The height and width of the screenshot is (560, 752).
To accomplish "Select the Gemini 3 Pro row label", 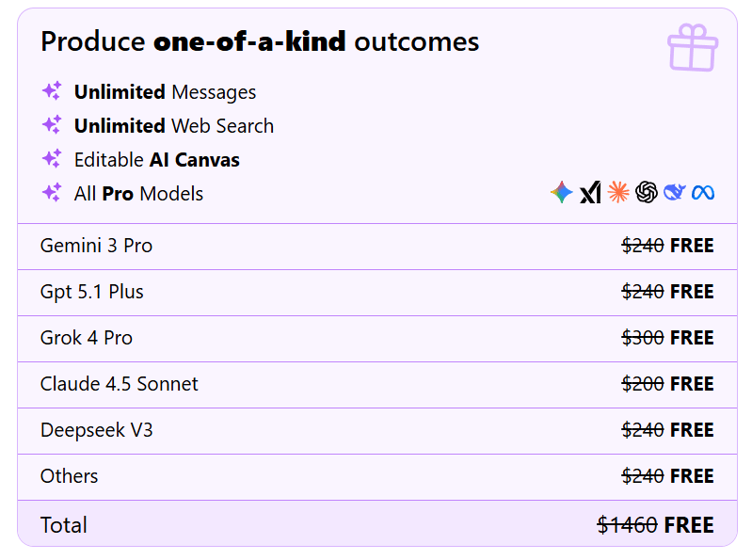I will click(96, 246).
